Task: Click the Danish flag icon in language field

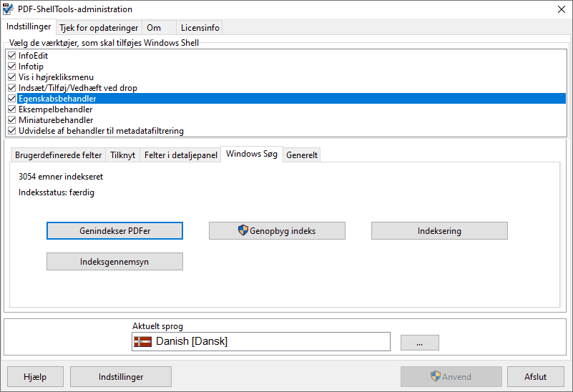Action: 143,342
